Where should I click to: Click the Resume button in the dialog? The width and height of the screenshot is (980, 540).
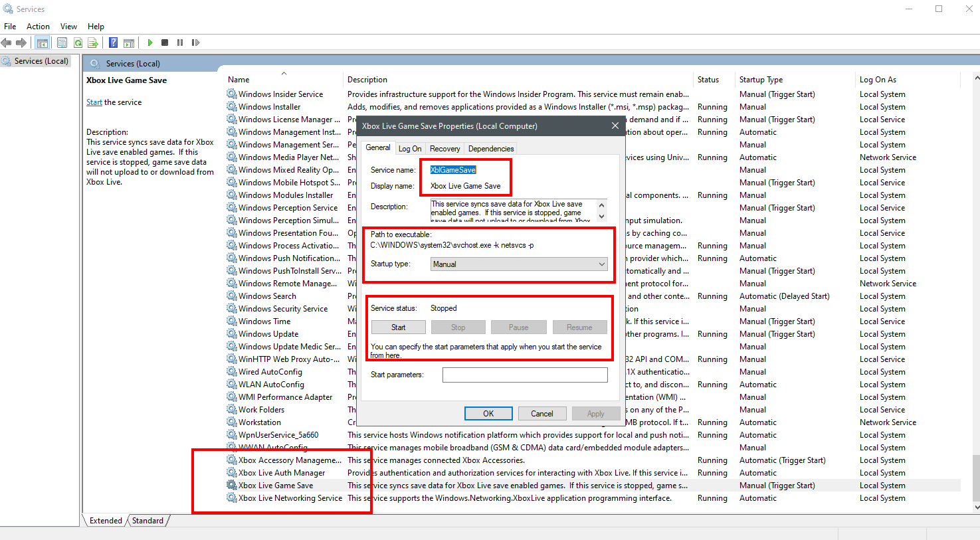point(579,327)
